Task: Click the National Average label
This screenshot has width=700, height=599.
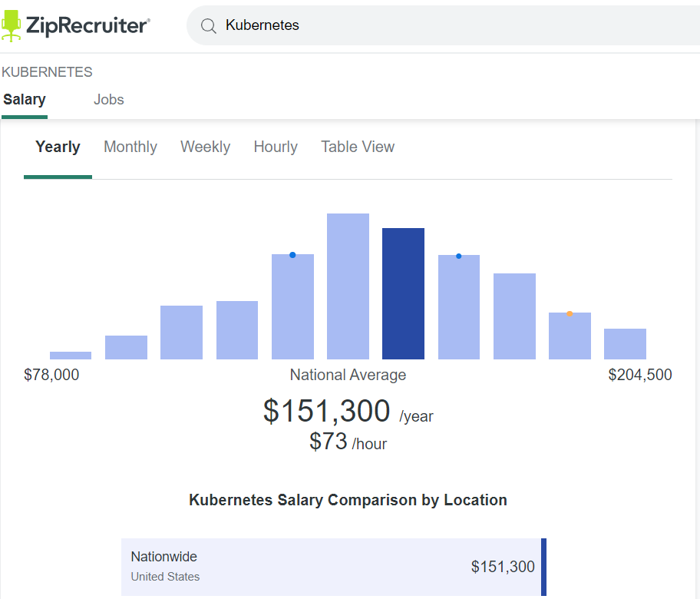Action: tap(348, 375)
